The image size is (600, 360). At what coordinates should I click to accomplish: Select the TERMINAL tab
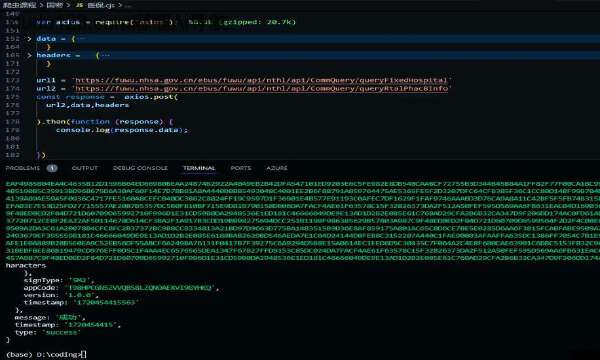coord(199,168)
